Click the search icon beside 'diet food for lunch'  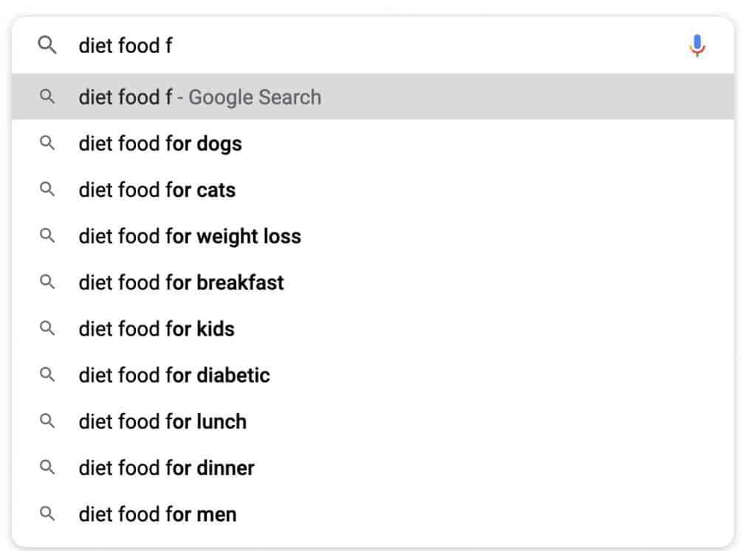click(x=47, y=421)
